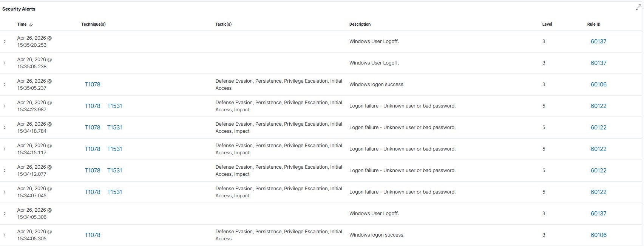Screen dimensions: 644x246
Task: Open technique T1078 in the 15:35:05.237 row
Action: pos(93,85)
